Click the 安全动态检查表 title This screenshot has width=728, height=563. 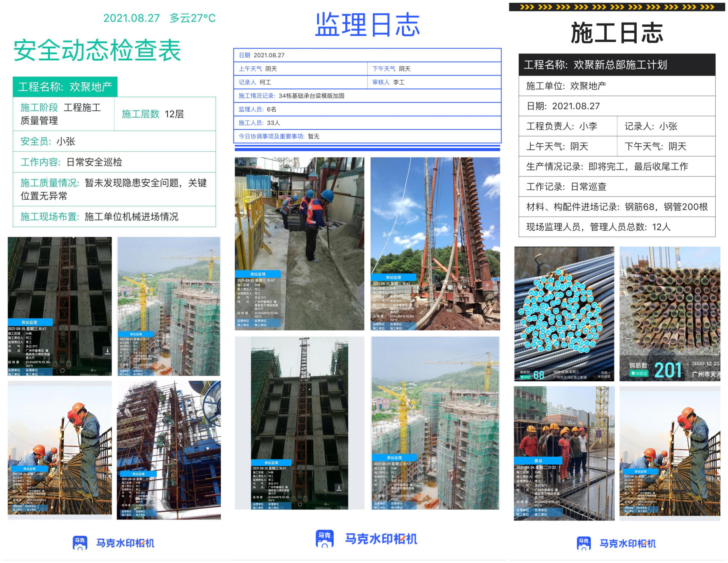click(x=97, y=50)
